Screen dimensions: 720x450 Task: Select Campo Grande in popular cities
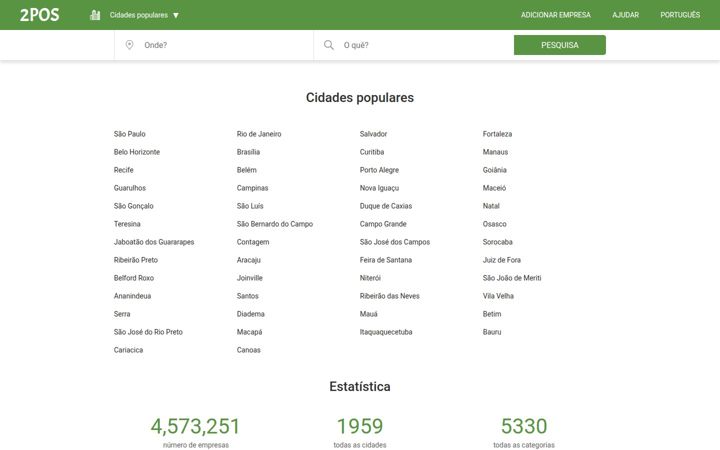click(x=383, y=224)
